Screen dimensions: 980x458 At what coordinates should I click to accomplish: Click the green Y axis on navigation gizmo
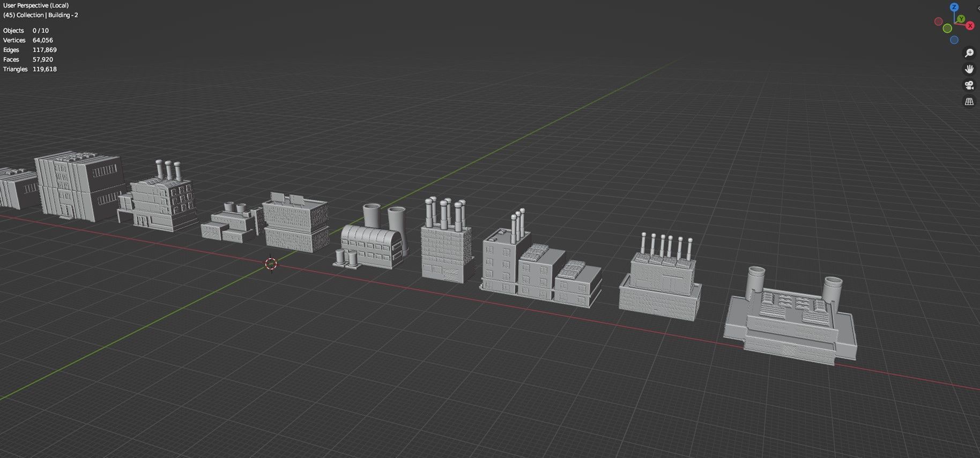961,19
